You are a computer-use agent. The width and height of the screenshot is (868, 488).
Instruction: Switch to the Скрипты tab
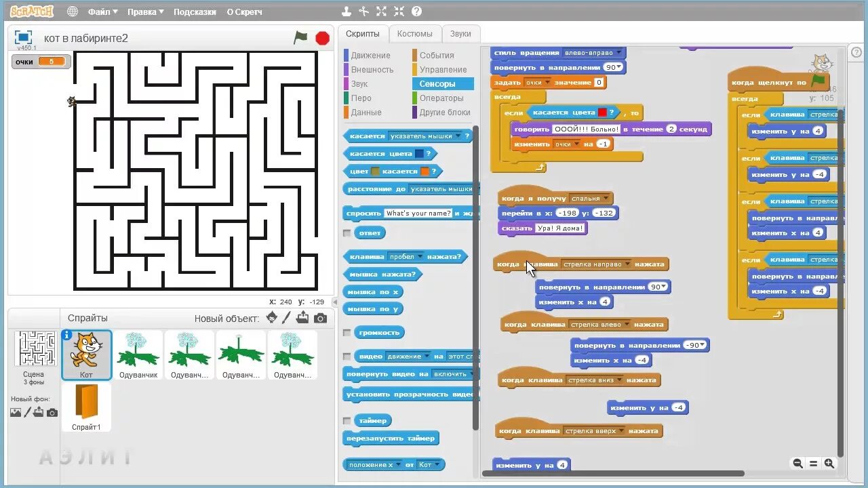363,34
